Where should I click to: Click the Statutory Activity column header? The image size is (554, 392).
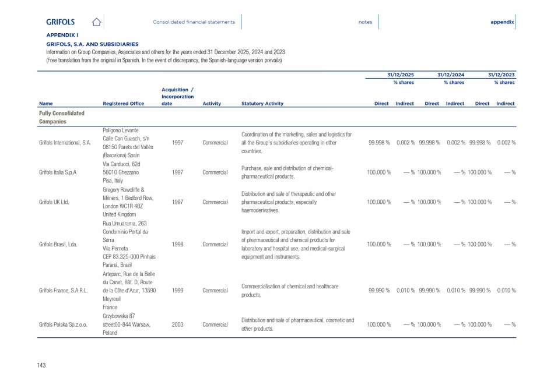262,104
